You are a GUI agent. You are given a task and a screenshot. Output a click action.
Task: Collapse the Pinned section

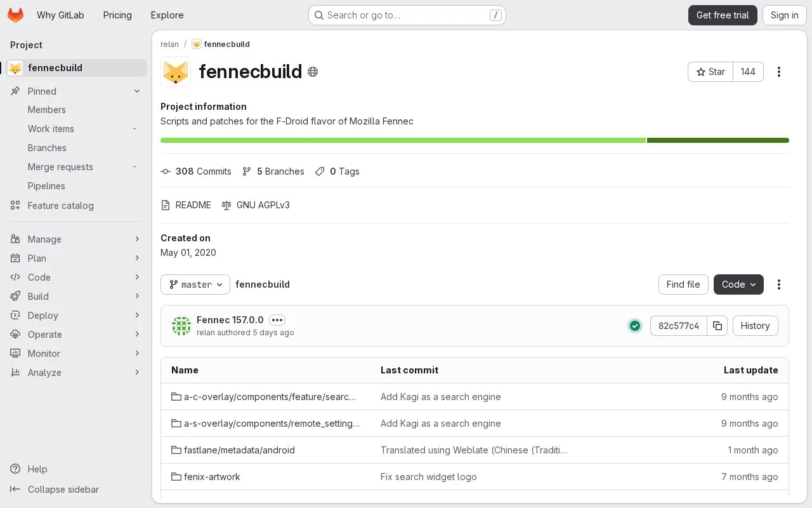[76, 91]
